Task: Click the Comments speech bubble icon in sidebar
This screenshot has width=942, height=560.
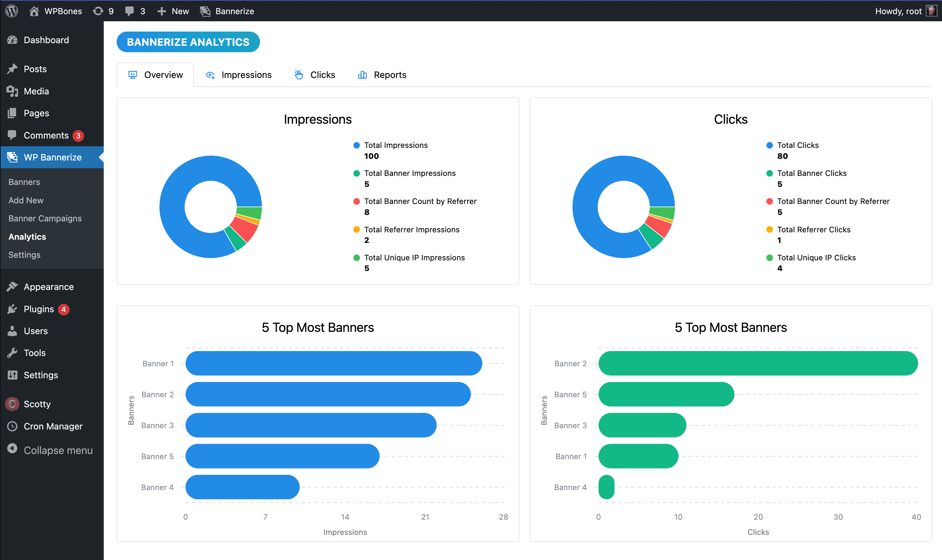Action: tap(13, 135)
